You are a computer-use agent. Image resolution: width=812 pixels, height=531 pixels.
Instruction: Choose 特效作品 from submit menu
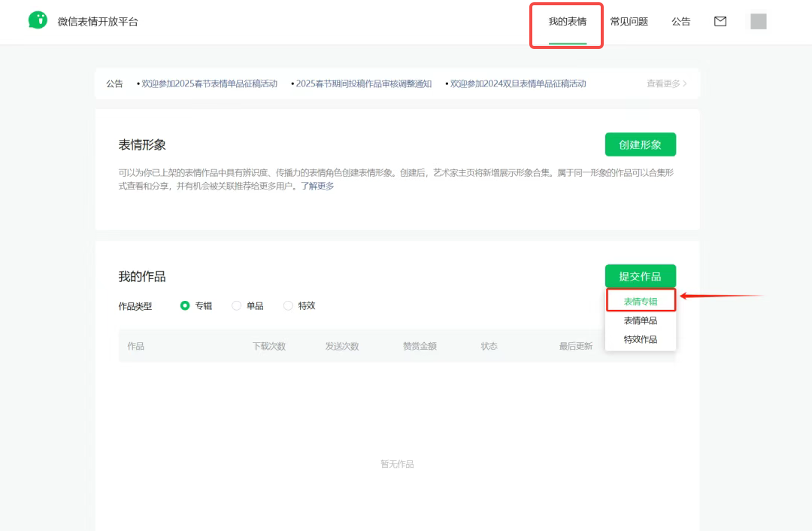(x=640, y=339)
